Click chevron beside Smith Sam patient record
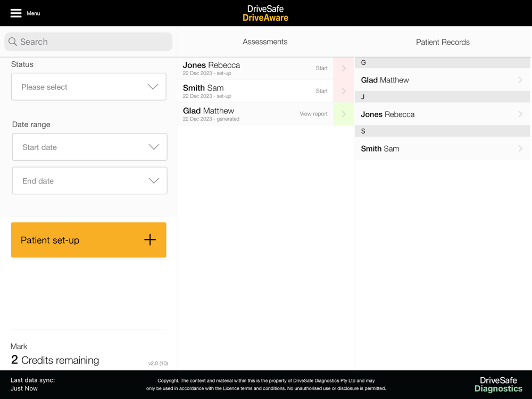Screen dimensions: 532x399 [520, 148]
